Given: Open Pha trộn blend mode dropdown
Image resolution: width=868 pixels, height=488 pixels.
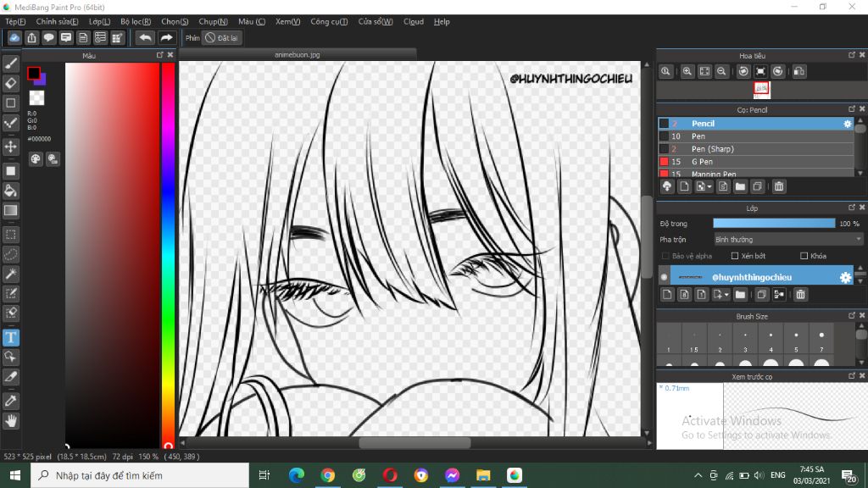Looking at the screenshot, I should tap(788, 240).
